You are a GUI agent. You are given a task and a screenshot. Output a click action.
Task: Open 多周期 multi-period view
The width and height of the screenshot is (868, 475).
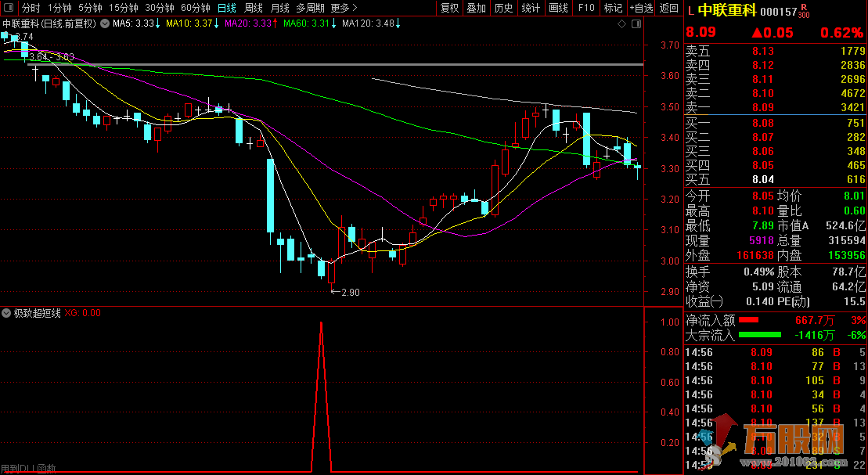click(x=310, y=8)
